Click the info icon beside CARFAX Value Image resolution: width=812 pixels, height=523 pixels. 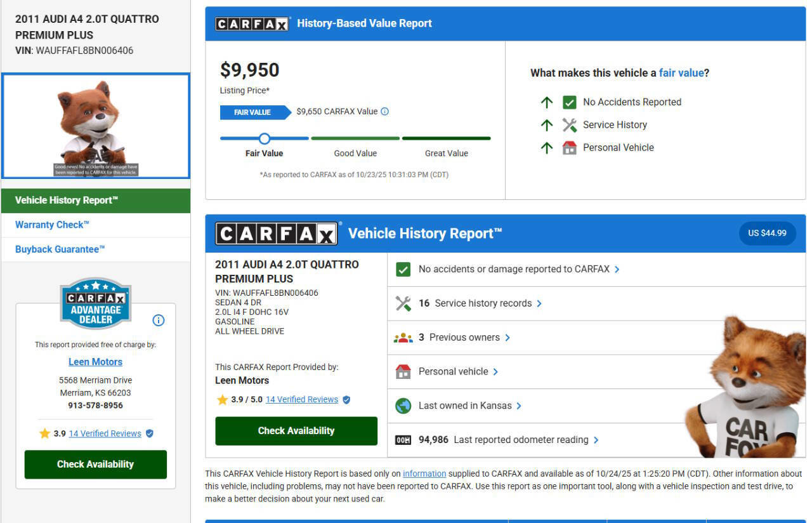point(384,112)
